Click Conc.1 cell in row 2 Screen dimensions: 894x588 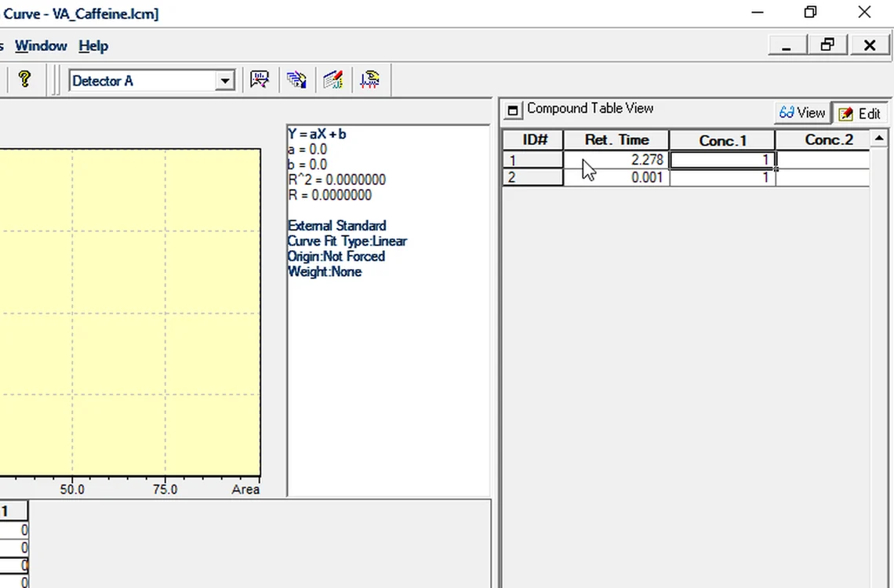722,178
